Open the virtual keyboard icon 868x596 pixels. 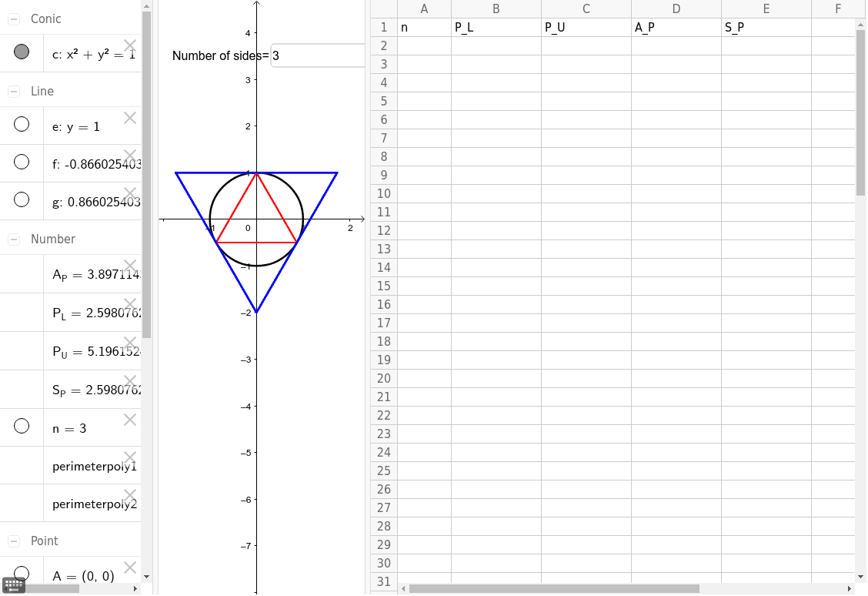[x=13, y=585]
